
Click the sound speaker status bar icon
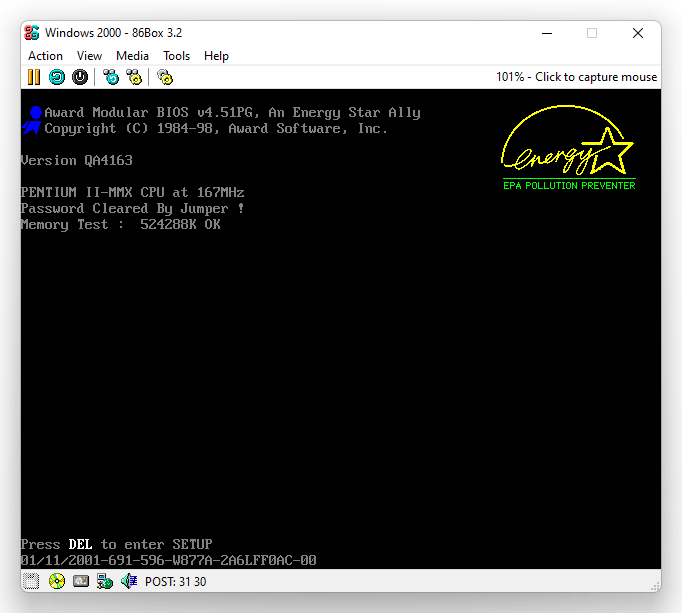pos(129,581)
